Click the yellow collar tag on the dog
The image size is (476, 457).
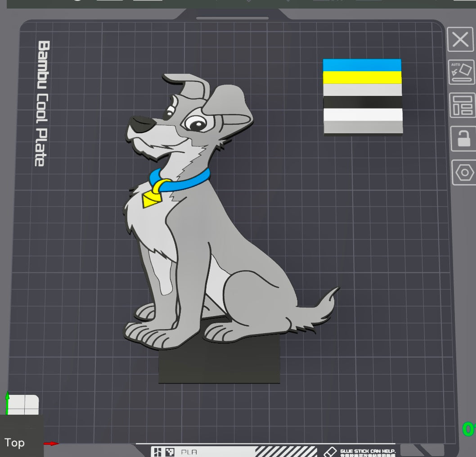[x=153, y=199]
